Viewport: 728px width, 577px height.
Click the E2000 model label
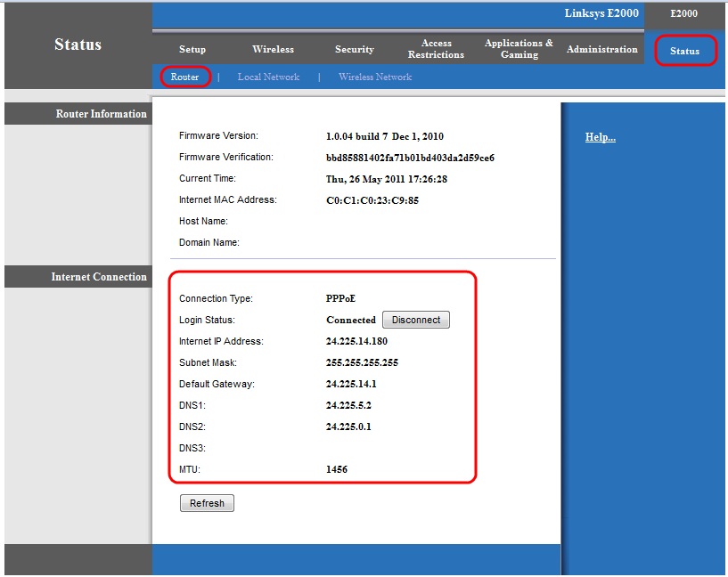point(683,13)
